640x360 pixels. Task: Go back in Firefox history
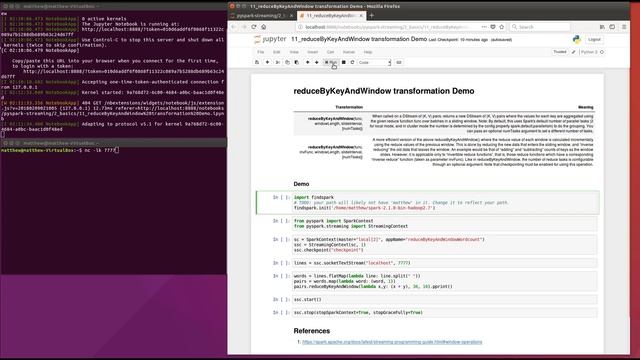point(234,27)
